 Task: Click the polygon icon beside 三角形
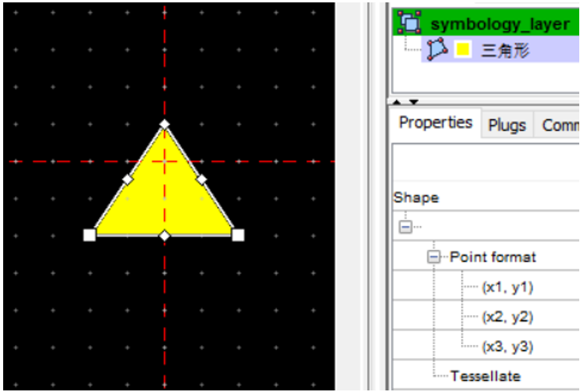pos(437,49)
